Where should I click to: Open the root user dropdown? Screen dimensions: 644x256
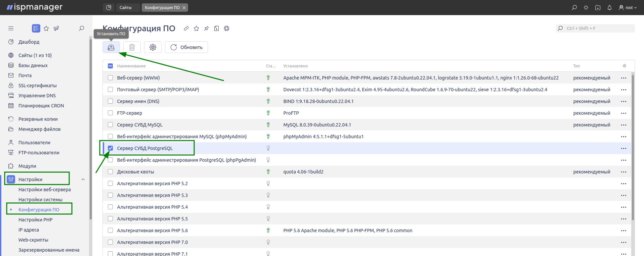point(628,7)
